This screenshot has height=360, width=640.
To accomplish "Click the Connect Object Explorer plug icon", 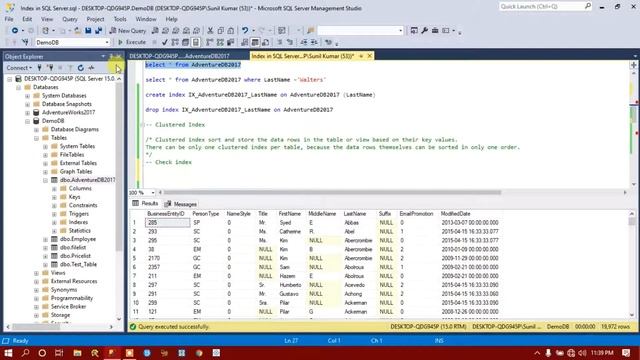I will coord(40,68).
